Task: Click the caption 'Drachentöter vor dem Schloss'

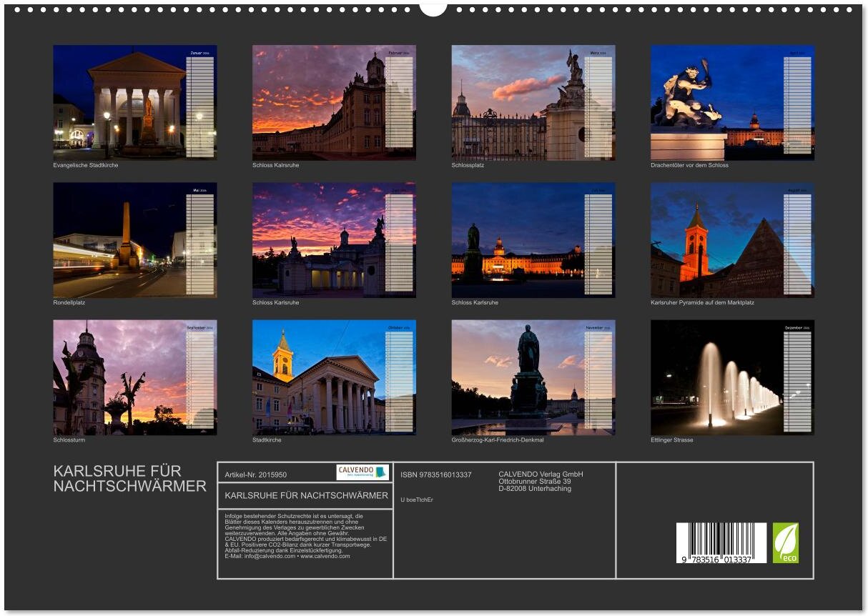Action: click(x=689, y=165)
